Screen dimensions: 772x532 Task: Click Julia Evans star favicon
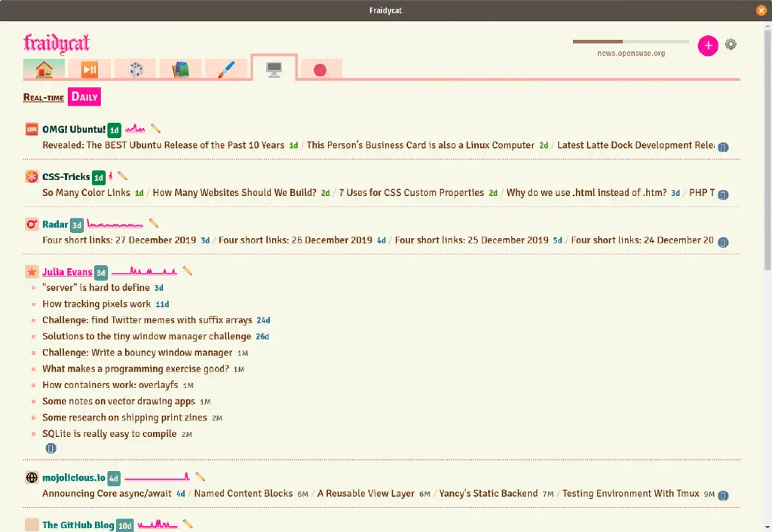pos(32,272)
